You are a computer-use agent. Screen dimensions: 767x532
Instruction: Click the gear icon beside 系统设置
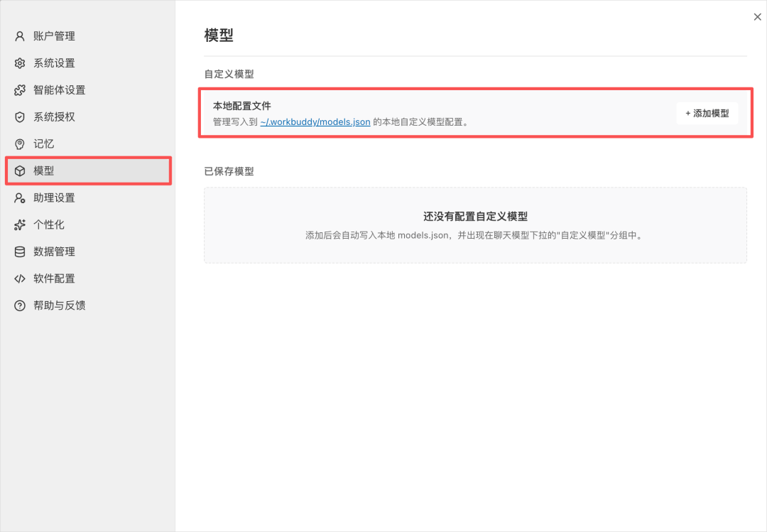coord(20,63)
